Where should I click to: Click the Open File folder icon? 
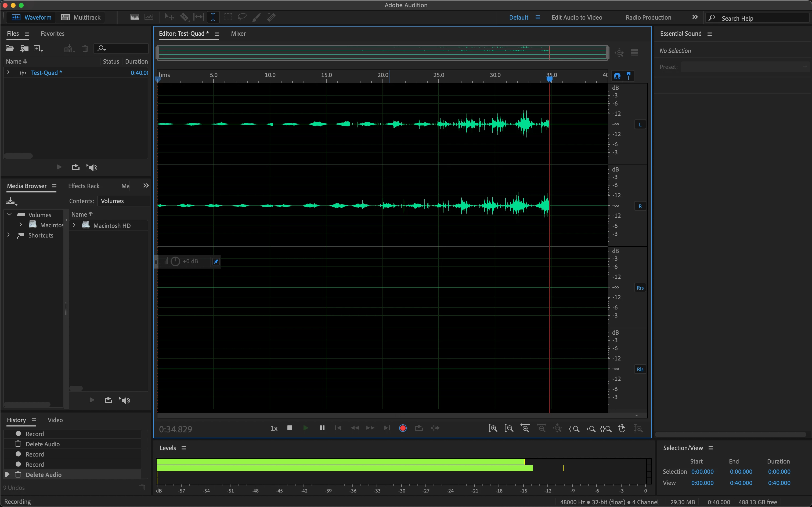10,49
